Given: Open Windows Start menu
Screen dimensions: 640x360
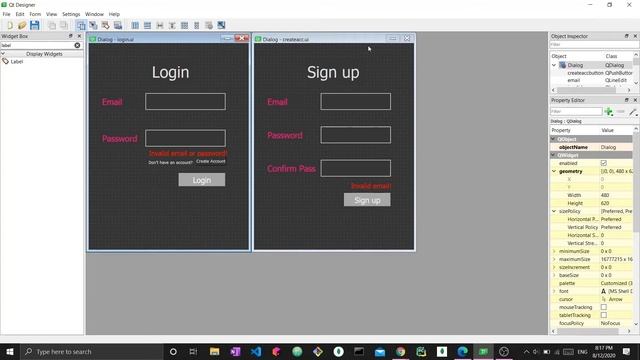Looking at the screenshot, I should point(10,351).
